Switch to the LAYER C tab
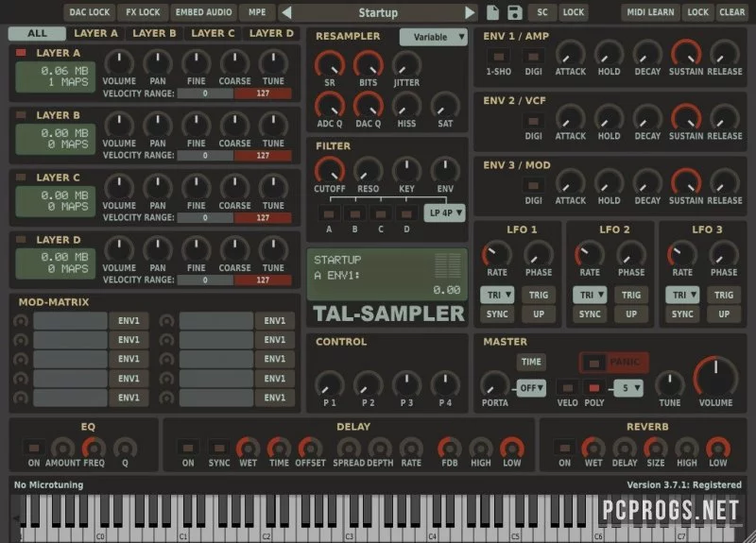This screenshot has width=756, height=543. (x=213, y=33)
